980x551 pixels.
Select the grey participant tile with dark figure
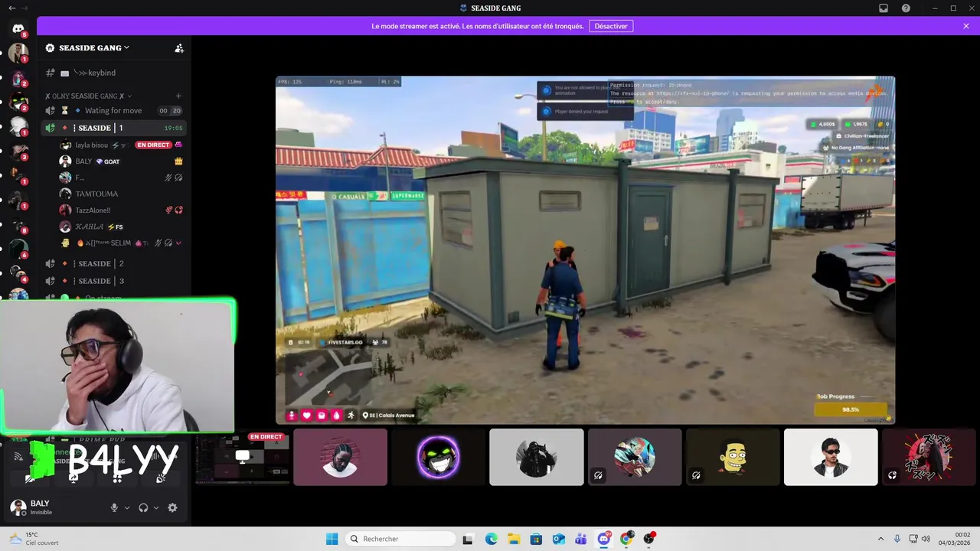(537, 457)
